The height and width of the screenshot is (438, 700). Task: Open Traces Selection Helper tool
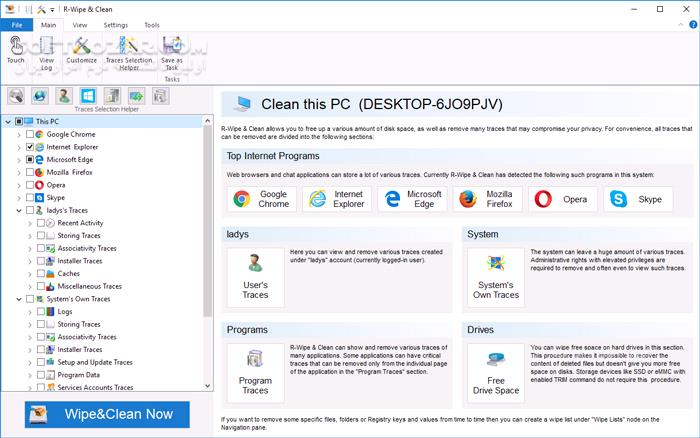click(128, 50)
